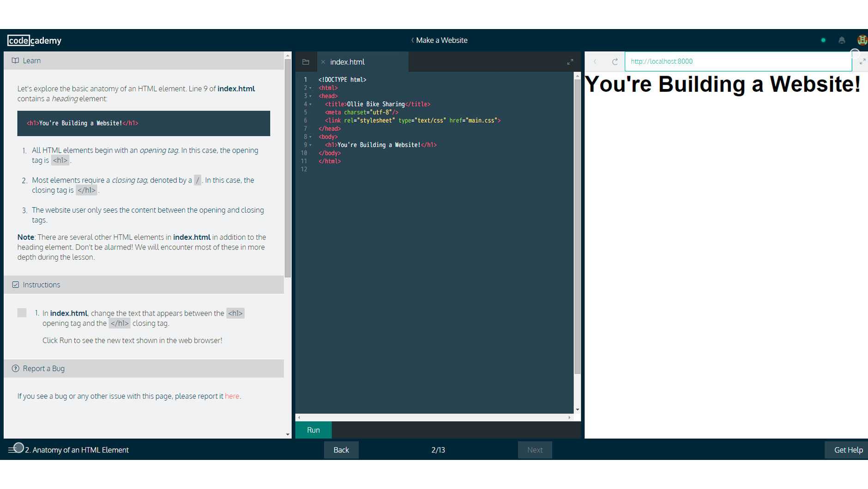
Task: Select the index.html tab
Action: pyautogui.click(x=347, y=62)
